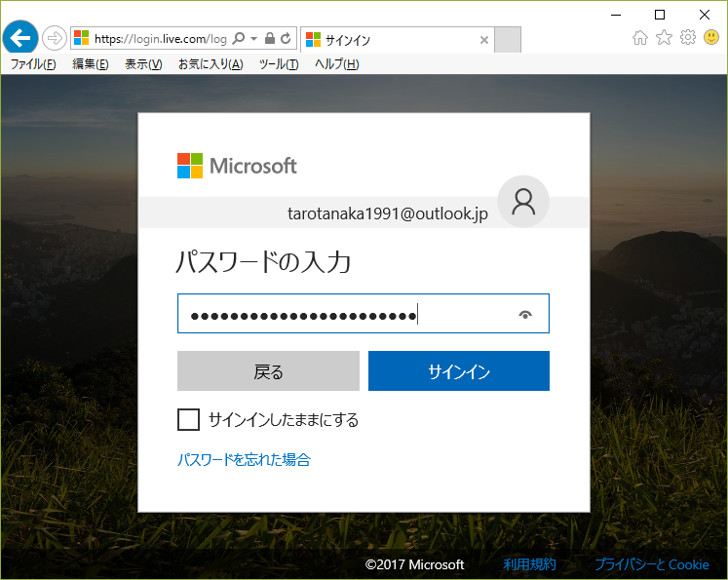
Task: Open パスワードを忘れた場合 link
Action: pyautogui.click(x=245, y=460)
